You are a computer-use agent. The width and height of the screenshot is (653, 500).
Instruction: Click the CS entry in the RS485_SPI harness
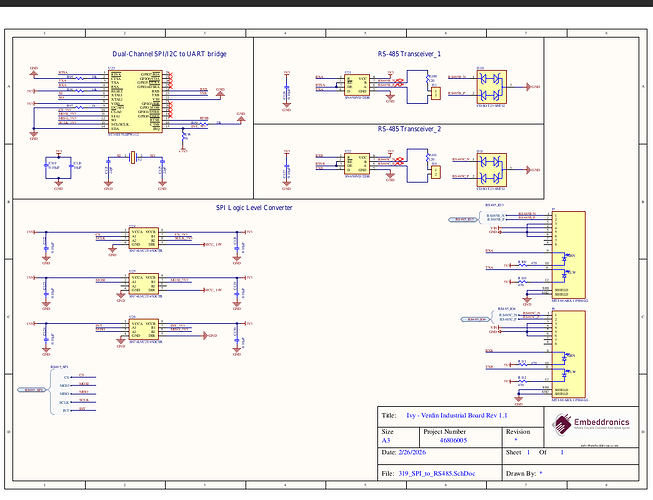pyautogui.click(x=67, y=378)
